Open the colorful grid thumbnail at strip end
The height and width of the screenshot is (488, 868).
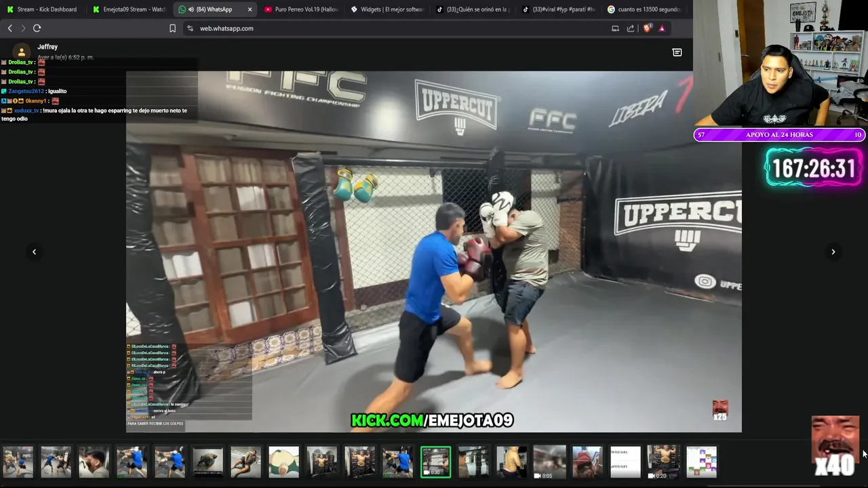701,462
